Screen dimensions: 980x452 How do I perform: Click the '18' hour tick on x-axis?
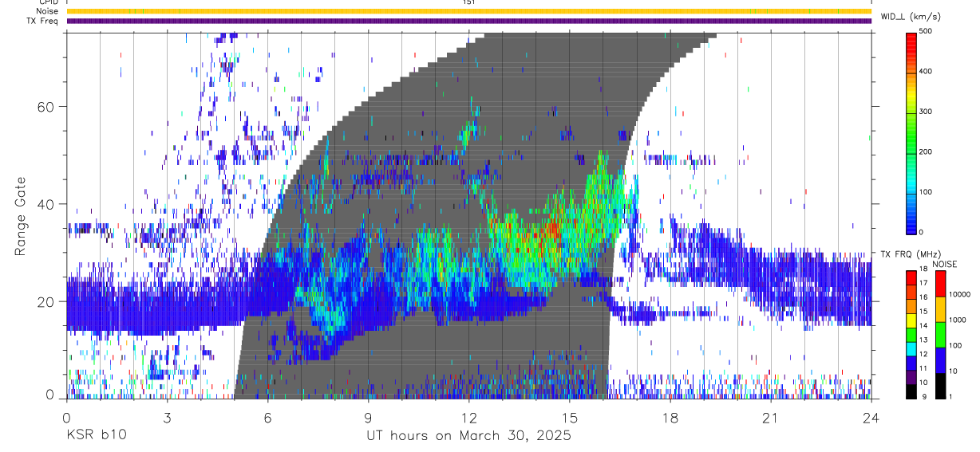pos(670,418)
